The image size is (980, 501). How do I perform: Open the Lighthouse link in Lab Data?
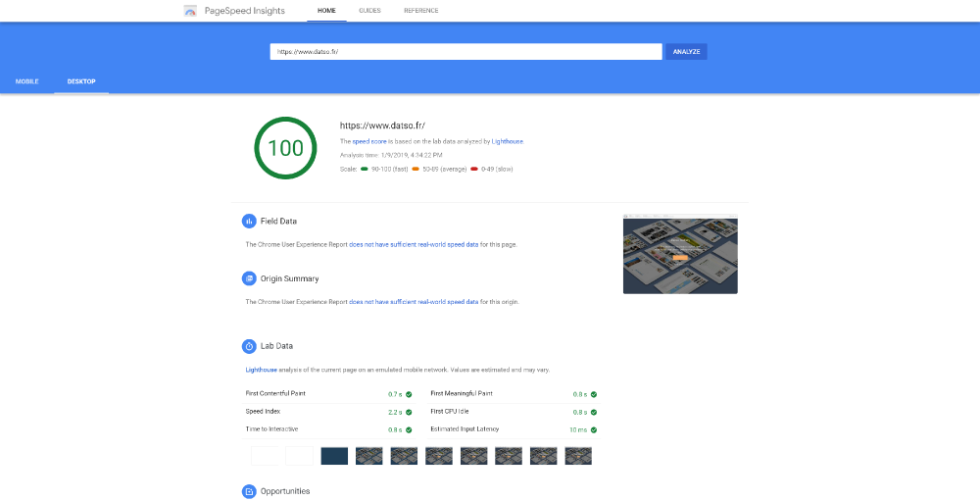pyautogui.click(x=261, y=370)
